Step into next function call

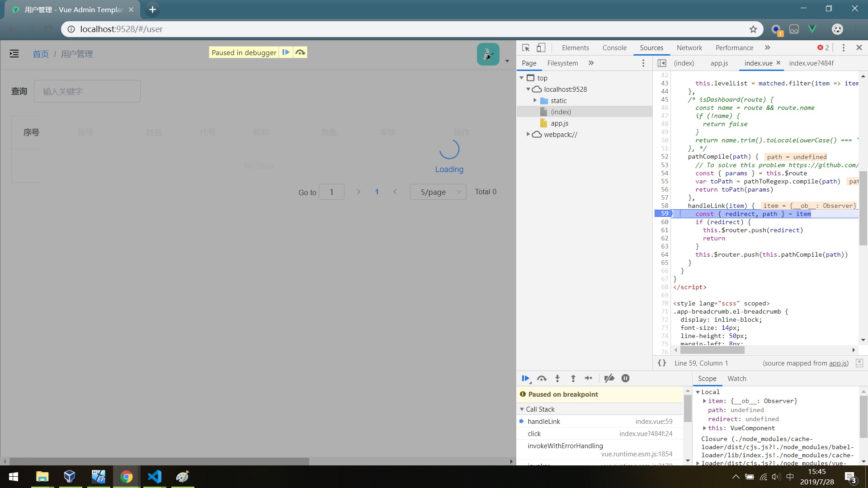[557, 379]
